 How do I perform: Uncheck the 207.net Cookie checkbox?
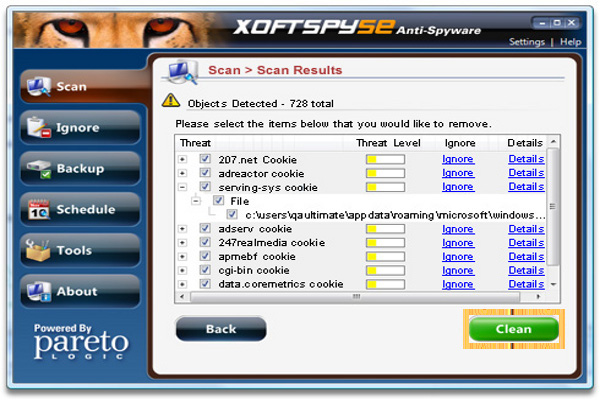pos(205,159)
